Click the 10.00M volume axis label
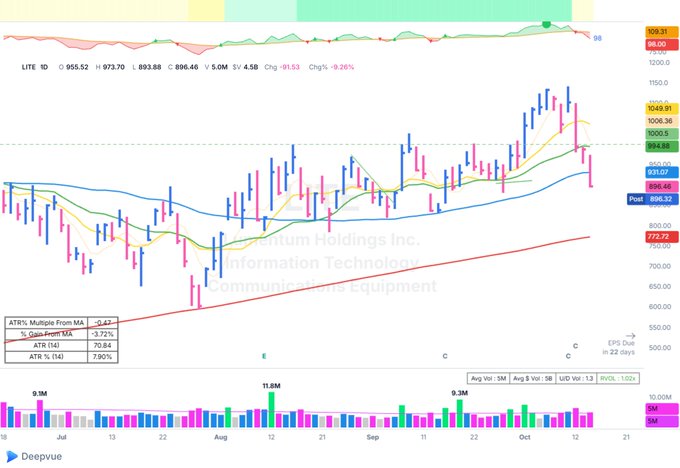The image size is (680, 468). [x=660, y=397]
